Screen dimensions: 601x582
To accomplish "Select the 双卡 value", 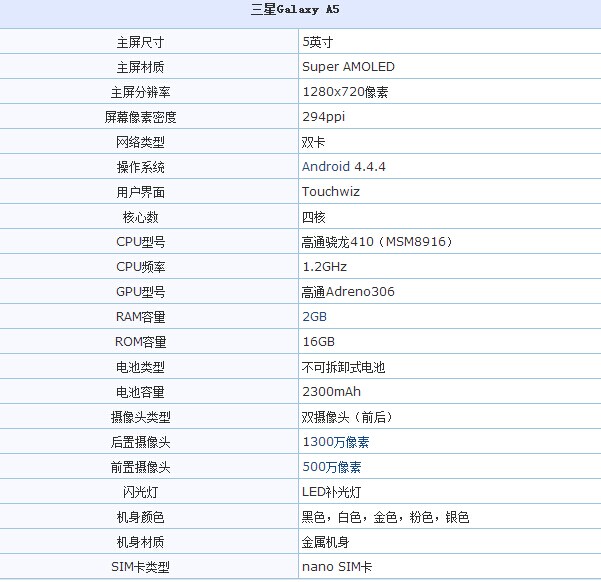I will point(313,142).
